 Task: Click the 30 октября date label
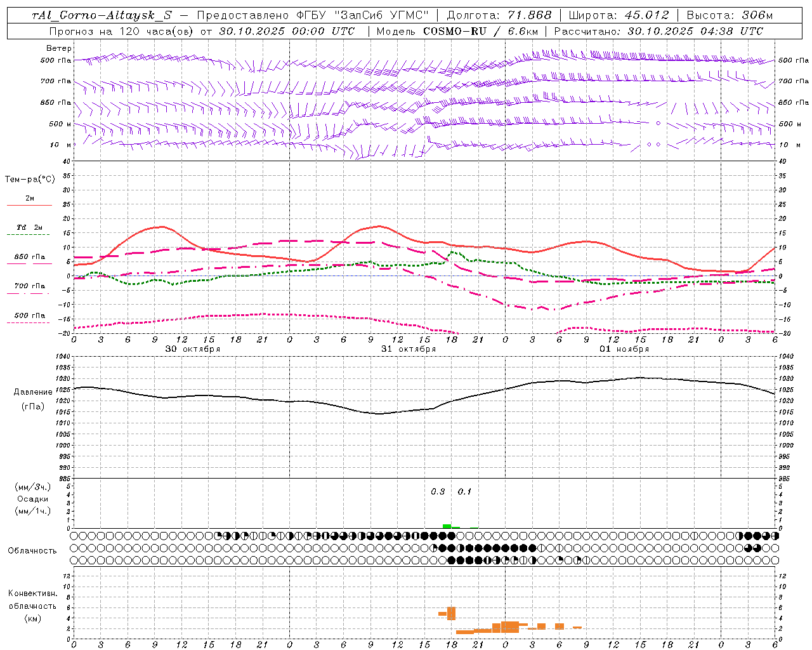193,349
